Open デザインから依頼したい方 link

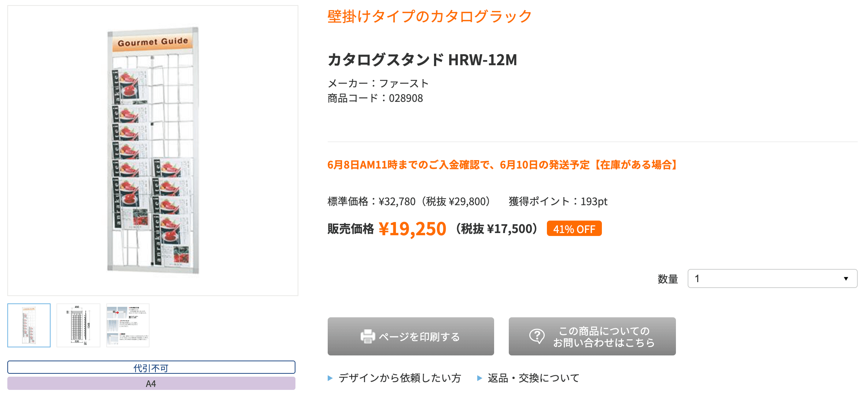click(400, 378)
